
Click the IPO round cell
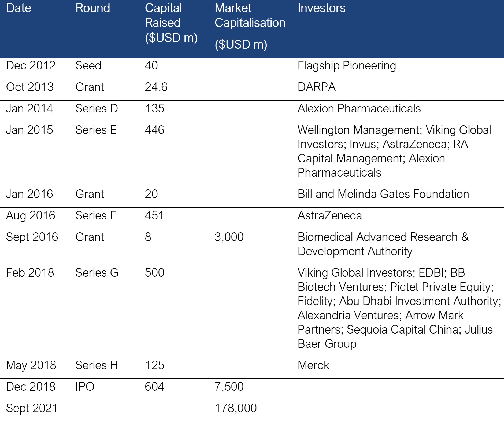tap(85, 387)
